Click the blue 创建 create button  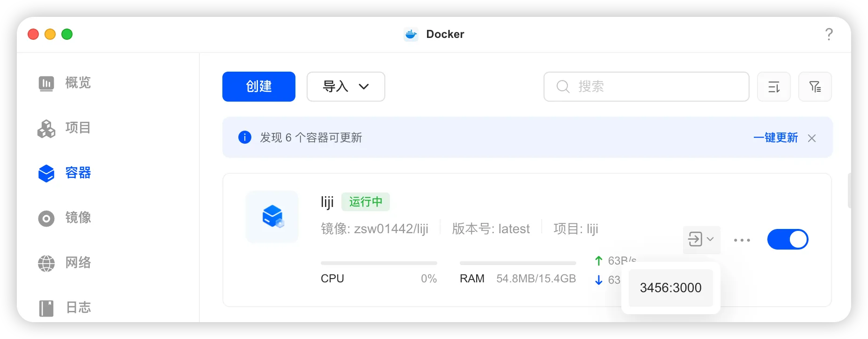point(259,87)
